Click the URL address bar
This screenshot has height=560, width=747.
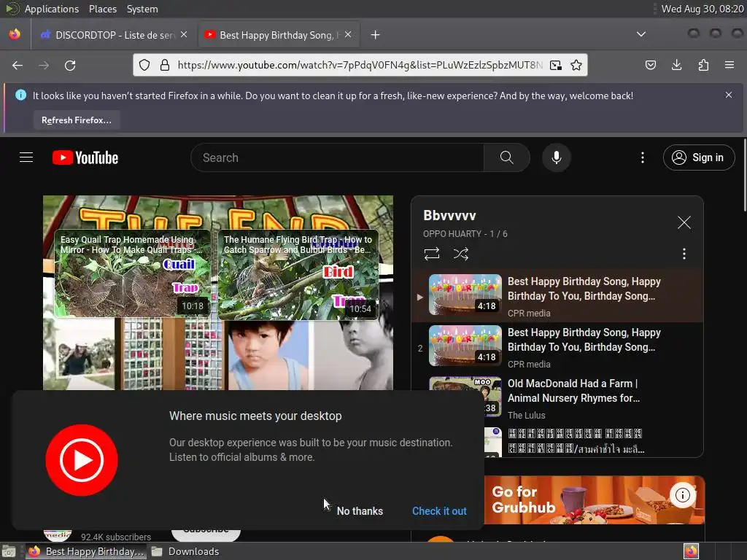(x=360, y=65)
